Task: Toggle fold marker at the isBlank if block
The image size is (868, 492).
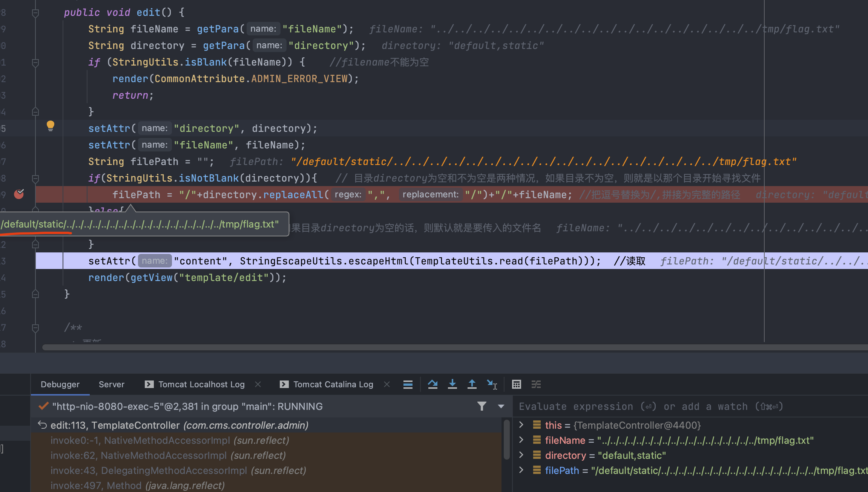Action: tap(35, 63)
